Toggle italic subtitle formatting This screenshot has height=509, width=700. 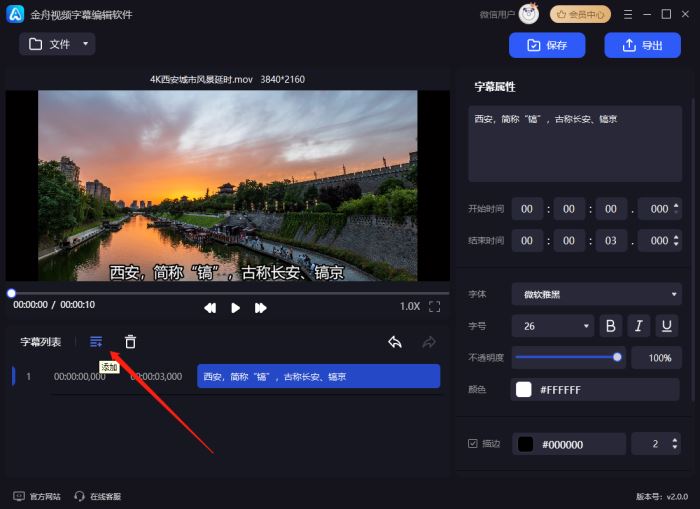pyautogui.click(x=639, y=326)
